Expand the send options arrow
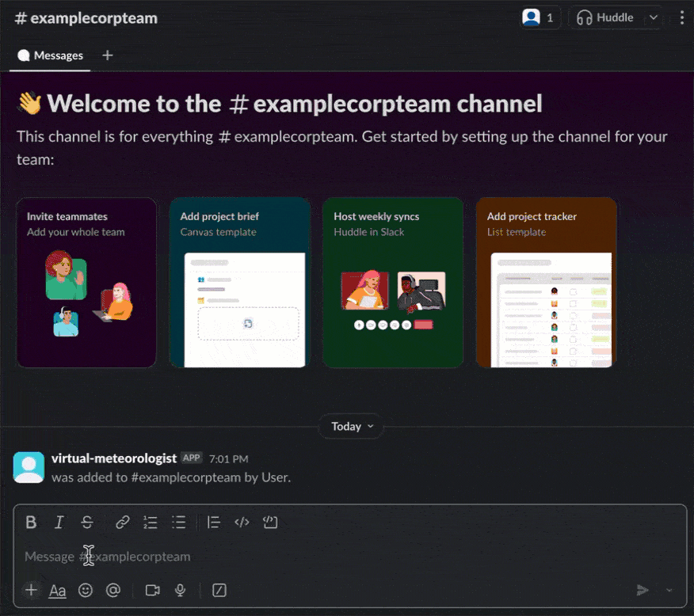This screenshot has width=694, height=616. 669,590
